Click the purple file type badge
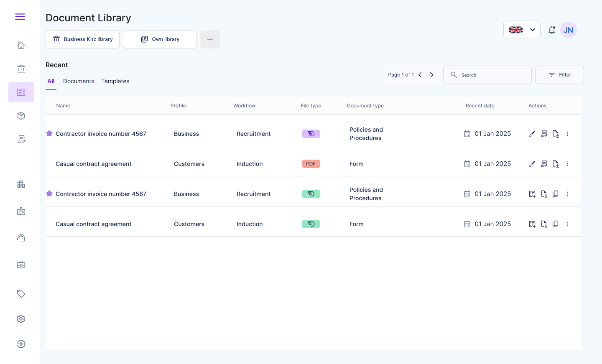This screenshot has width=602, height=364. point(311,134)
